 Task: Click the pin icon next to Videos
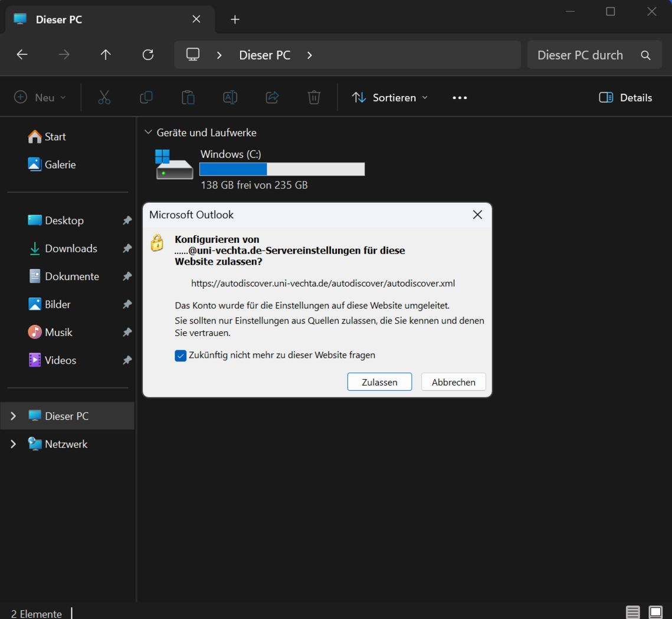[127, 360]
